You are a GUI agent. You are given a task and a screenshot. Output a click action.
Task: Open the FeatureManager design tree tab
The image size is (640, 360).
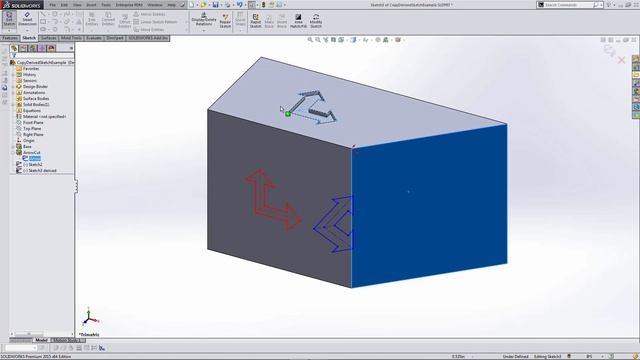(x=14, y=48)
